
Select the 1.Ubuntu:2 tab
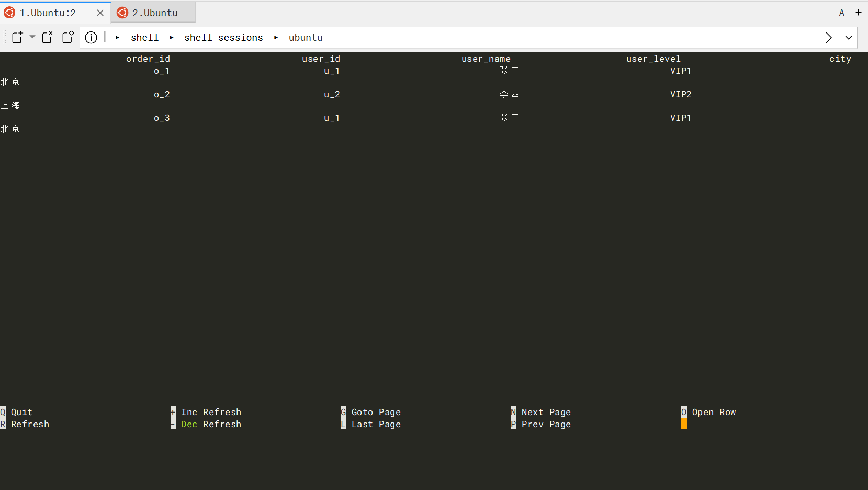click(x=55, y=13)
